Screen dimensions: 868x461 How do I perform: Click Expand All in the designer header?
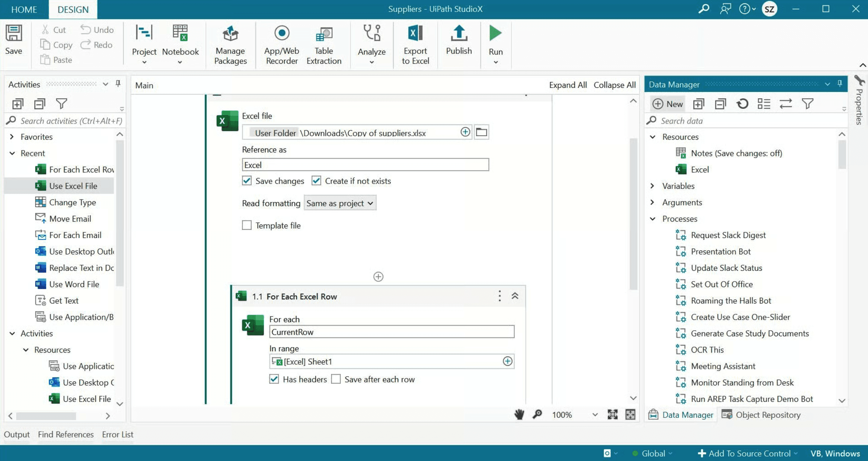click(568, 85)
